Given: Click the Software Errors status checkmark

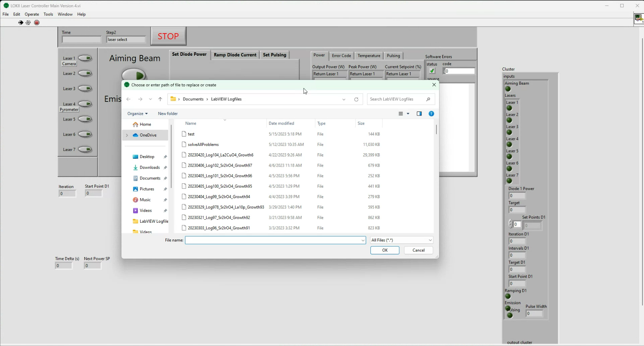Looking at the screenshot, I should coord(432,71).
